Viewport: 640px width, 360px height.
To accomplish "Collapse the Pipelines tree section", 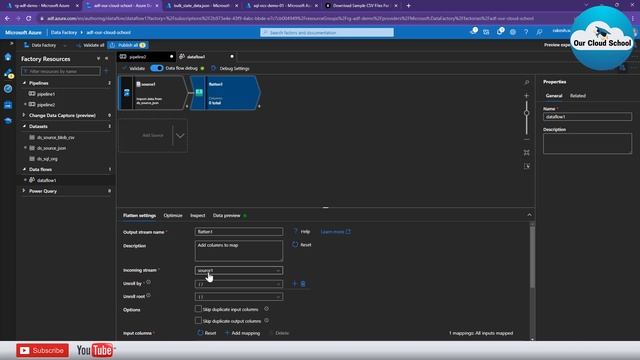I will (24, 83).
